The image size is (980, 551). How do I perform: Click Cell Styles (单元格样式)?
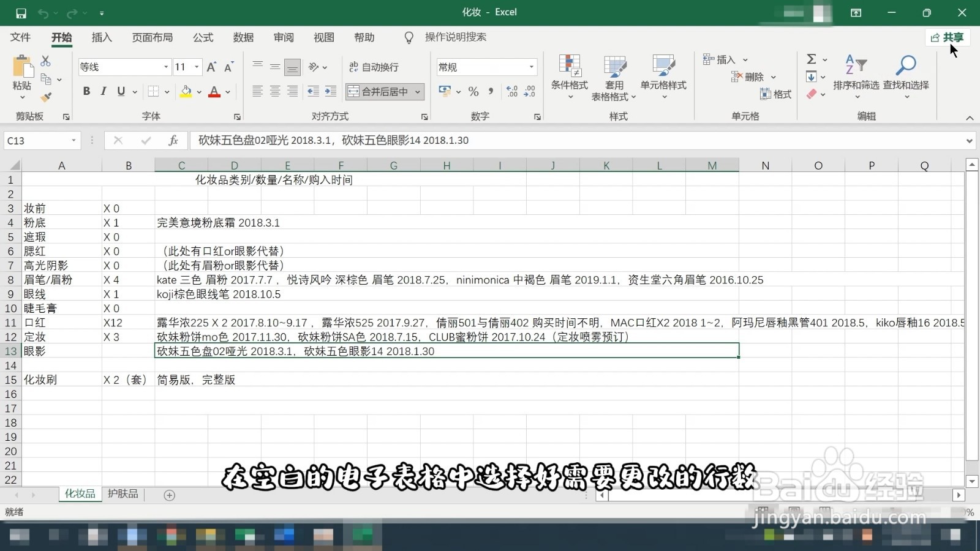(x=665, y=77)
